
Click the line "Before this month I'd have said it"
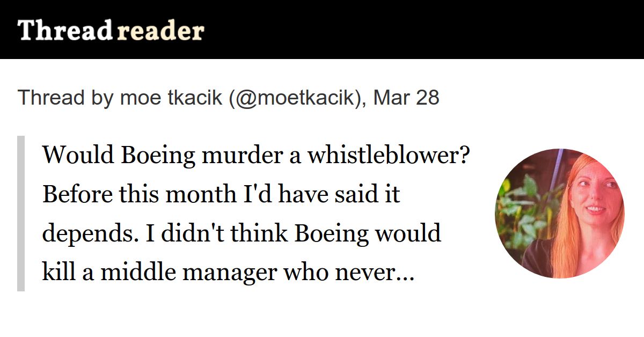click(x=221, y=195)
